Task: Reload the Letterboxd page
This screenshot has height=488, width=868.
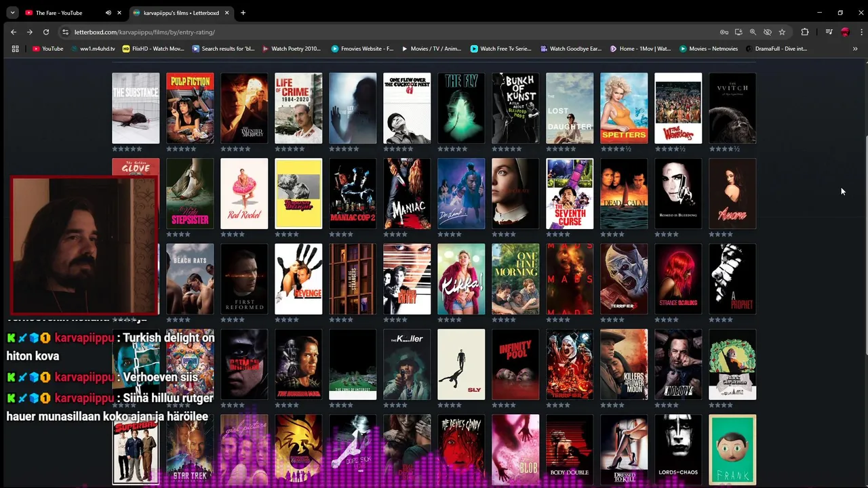Action: pyautogui.click(x=46, y=32)
